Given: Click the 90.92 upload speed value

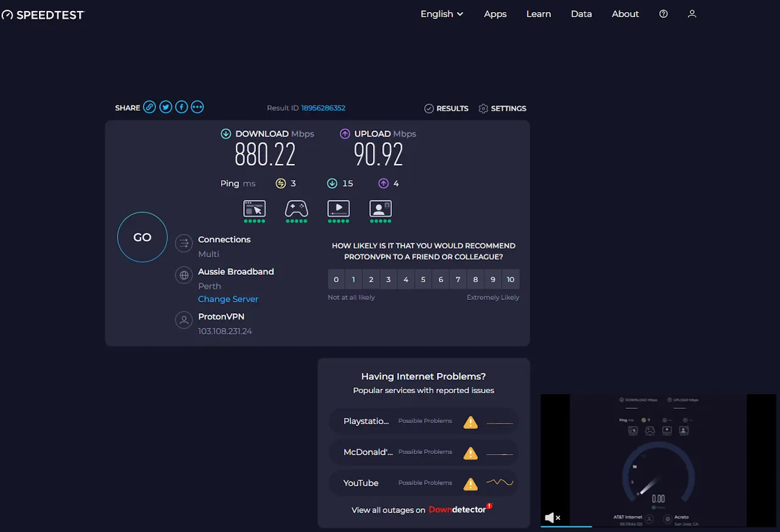Looking at the screenshot, I should point(378,155).
